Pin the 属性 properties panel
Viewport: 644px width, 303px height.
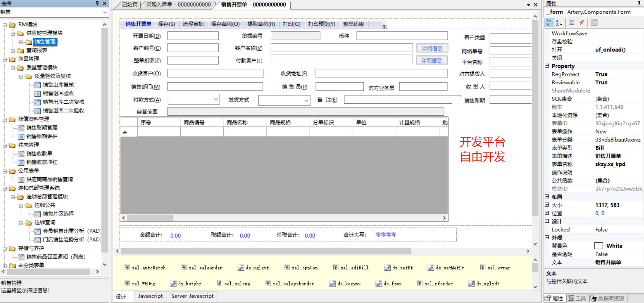click(x=639, y=3)
